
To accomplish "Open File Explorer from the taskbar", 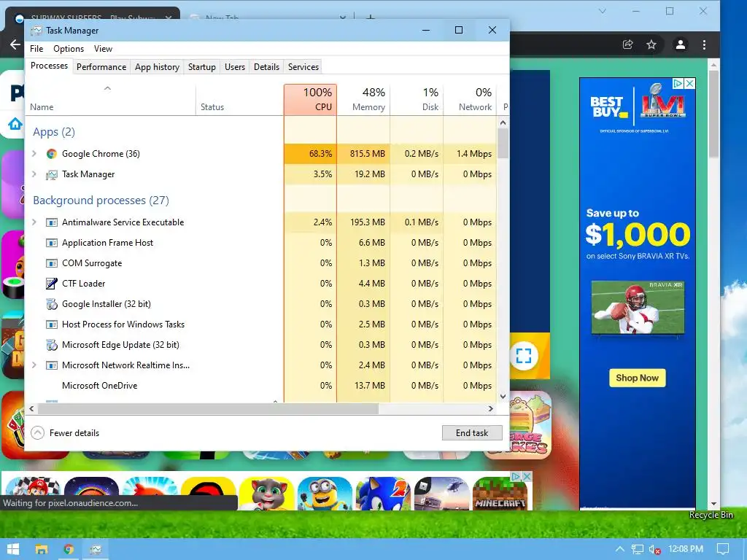I will click(x=42, y=549).
